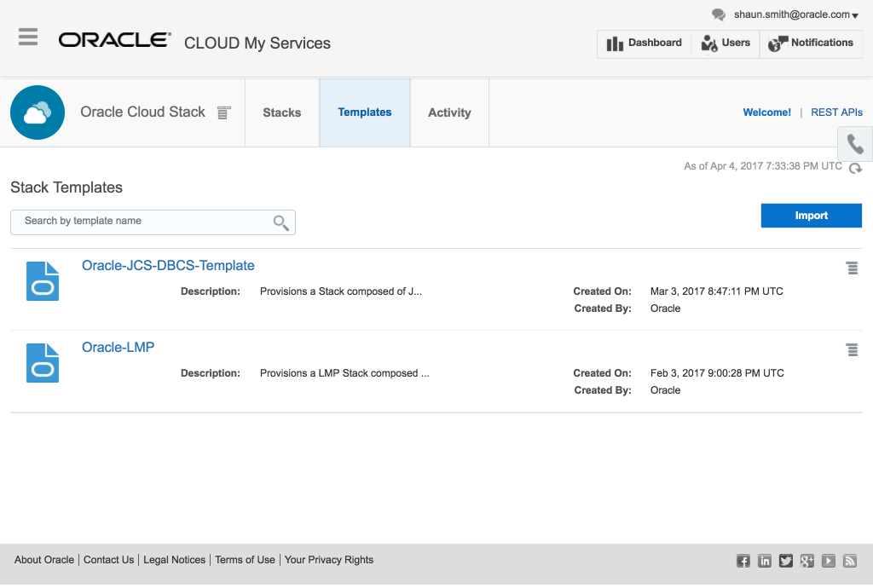Focus the Search by template name field

153,222
